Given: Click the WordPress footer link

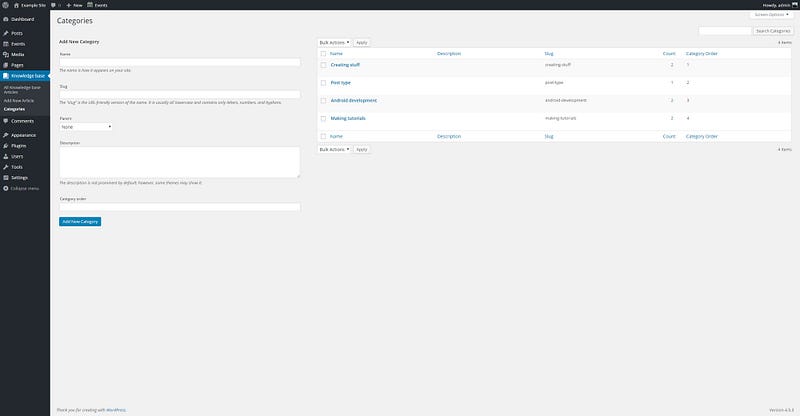Looking at the screenshot, I should (115, 410).
